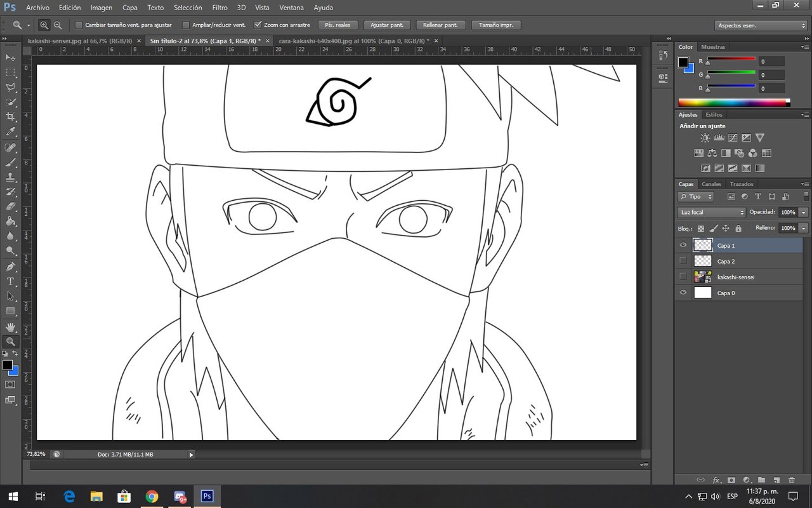This screenshot has width=812, height=508.
Task: Open Zoom tool preset picker arrow
Action: click(29, 25)
